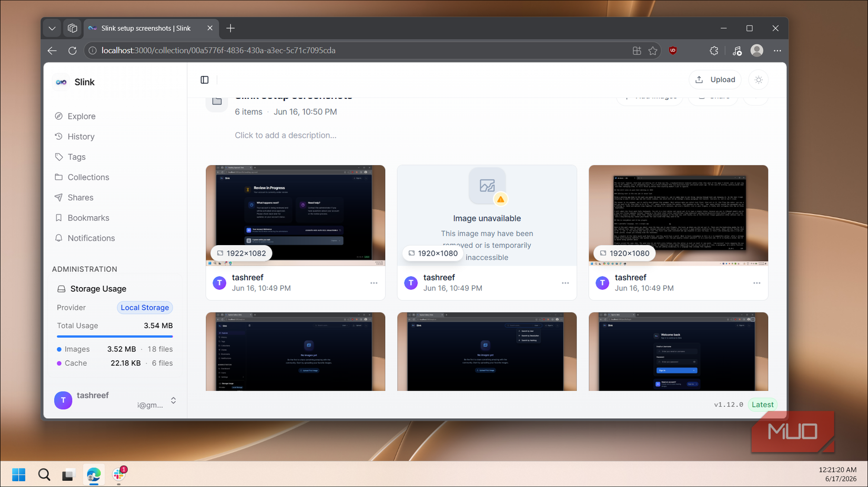Open the terminal text screenshot thumbnail

[679, 215]
